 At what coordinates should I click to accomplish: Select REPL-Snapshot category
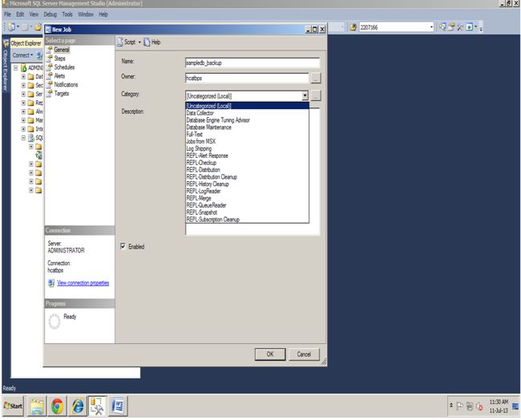tap(247, 212)
